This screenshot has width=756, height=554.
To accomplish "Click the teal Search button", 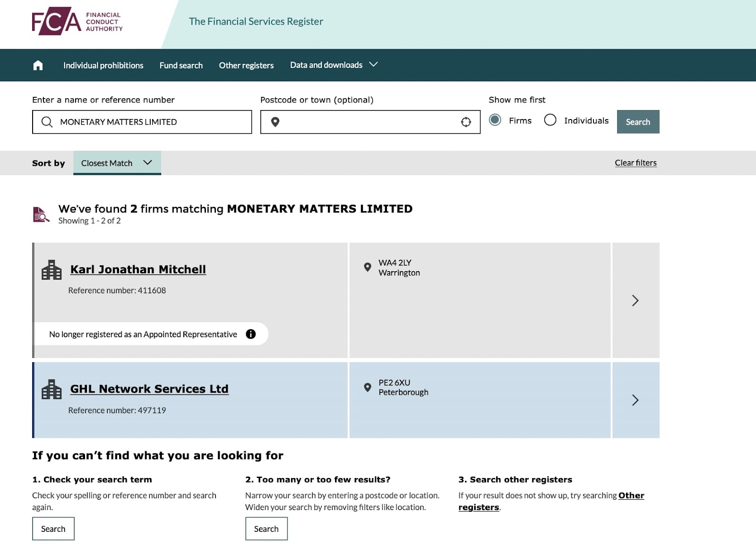I will [x=638, y=122].
